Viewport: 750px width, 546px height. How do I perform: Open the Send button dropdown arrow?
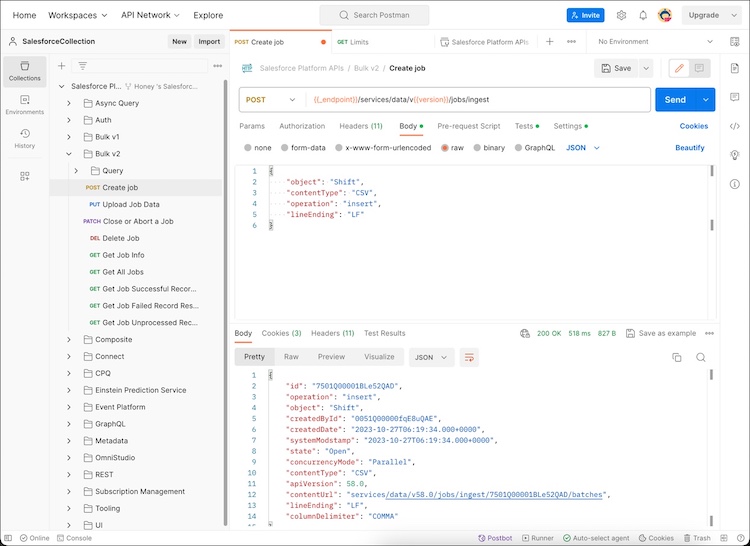pos(706,99)
